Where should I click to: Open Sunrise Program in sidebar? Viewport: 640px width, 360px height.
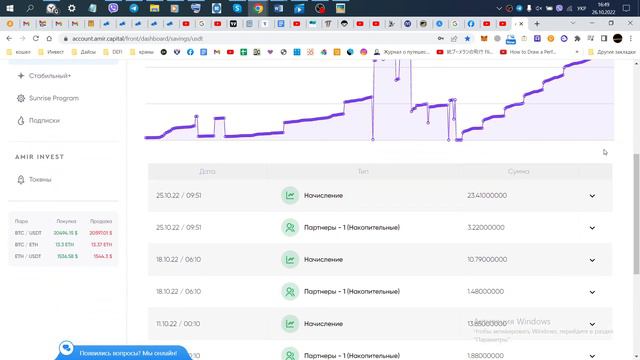tap(54, 98)
